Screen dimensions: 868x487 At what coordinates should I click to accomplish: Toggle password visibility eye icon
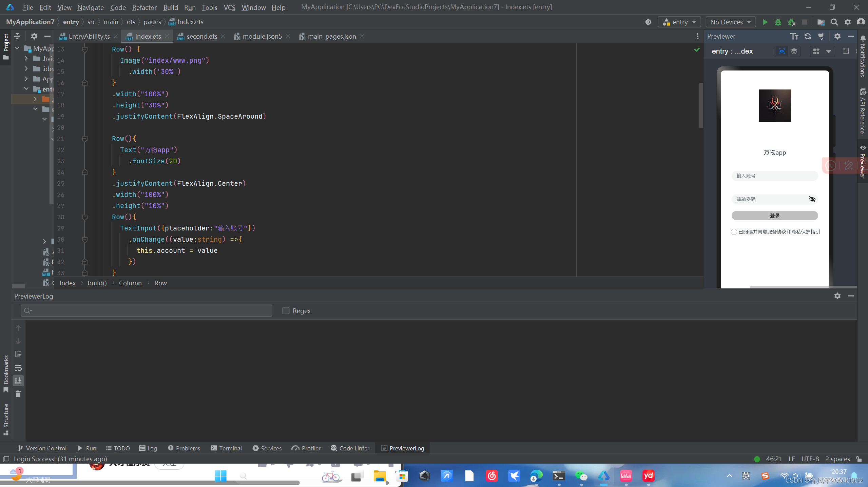(x=812, y=199)
